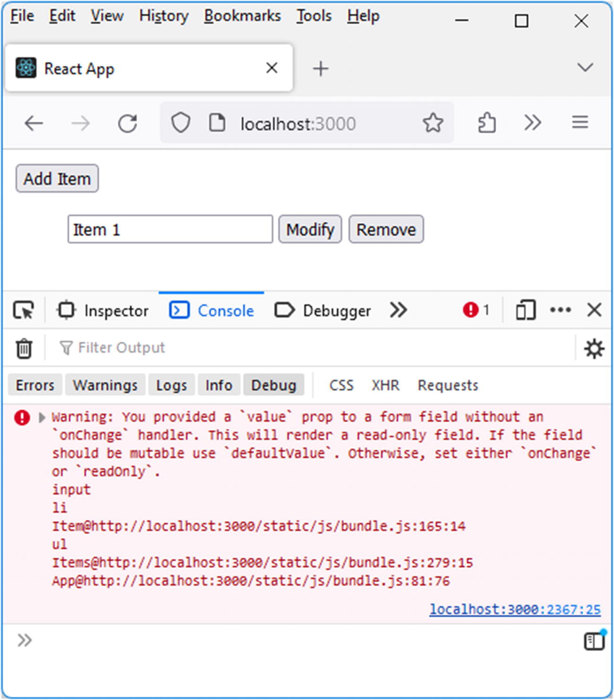Viewport: 614px width, 700px height.
Task: Click the Item 1 text field
Action: [x=170, y=230]
